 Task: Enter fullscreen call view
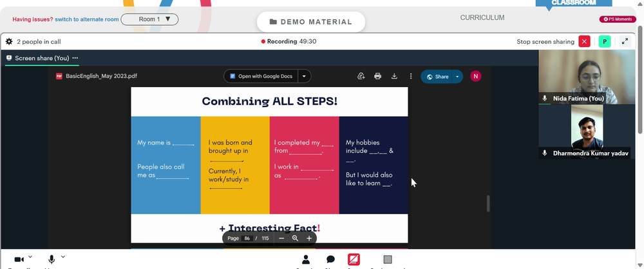point(625,41)
